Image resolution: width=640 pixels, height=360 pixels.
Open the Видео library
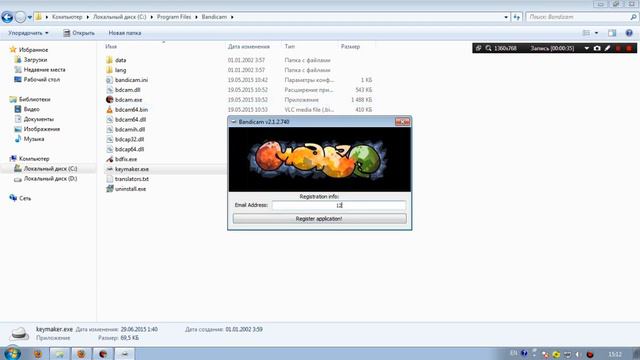tap(31, 109)
